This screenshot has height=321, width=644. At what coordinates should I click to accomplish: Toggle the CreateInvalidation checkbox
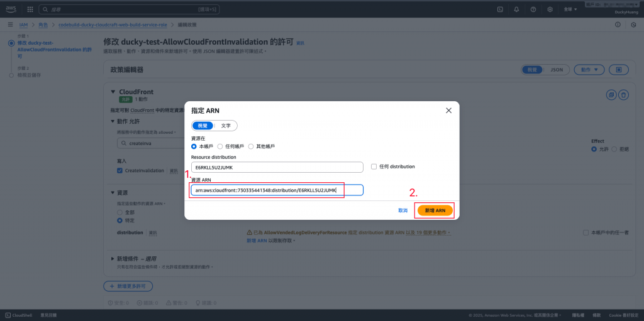[120, 170]
